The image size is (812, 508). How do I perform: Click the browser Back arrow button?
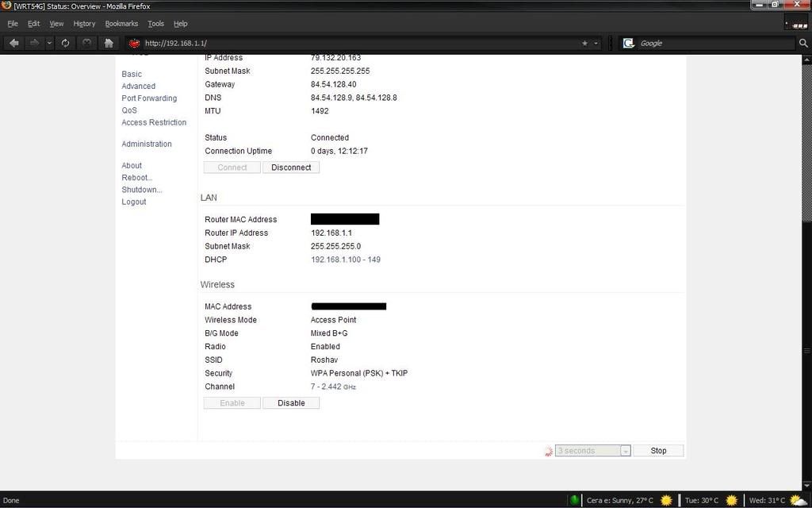pyautogui.click(x=14, y=43)
